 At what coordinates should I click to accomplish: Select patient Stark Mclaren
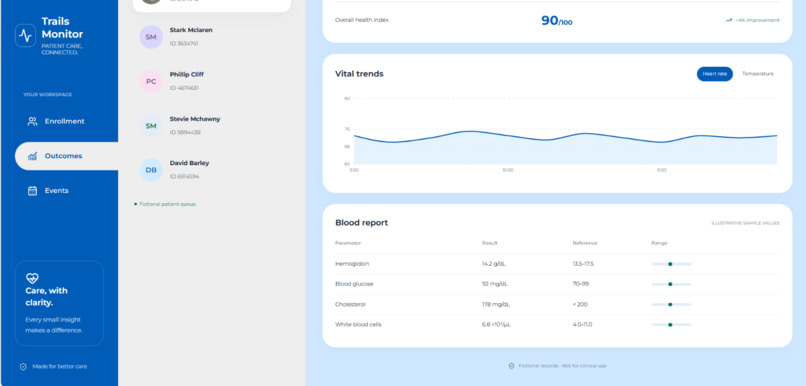coord(212,37)
